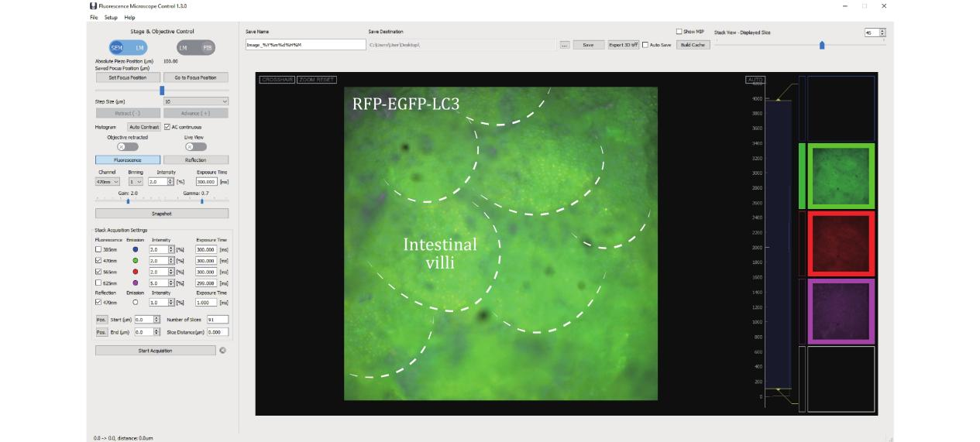Viewport: 980px width, 442px height.
Task: Click the Export 3D tiff button
Action: (x=623, y=45)
